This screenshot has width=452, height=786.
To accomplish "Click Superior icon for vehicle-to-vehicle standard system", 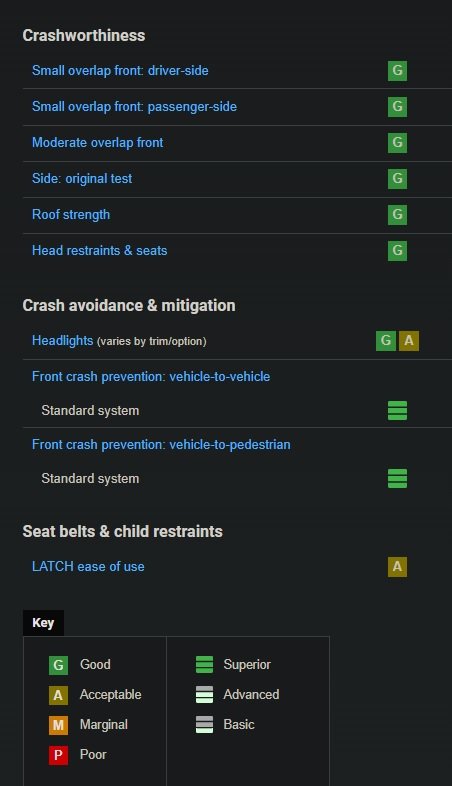I will [x=397, y=411].
